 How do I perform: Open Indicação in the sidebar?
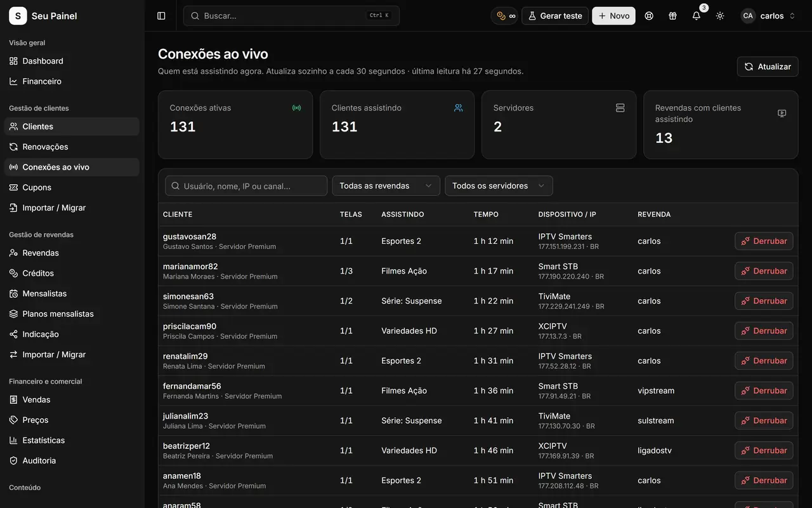(x=72, y=334)
